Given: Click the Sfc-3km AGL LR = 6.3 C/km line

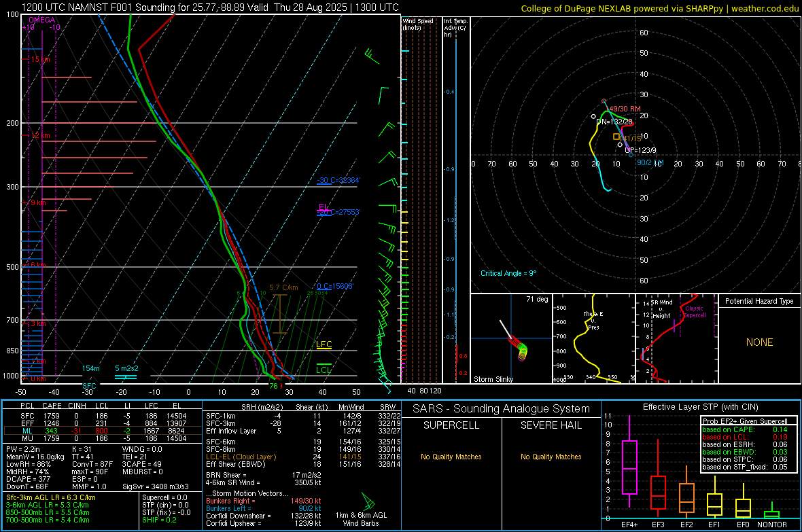Looking at the screenshot, I should 51,497.
